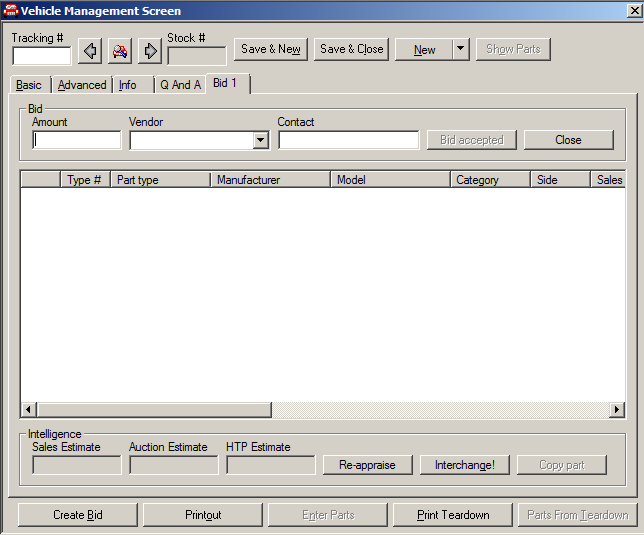The height and width of the screenshot is (535, 644).
Task: Click the Create Bid button
Action: point(78,515)
